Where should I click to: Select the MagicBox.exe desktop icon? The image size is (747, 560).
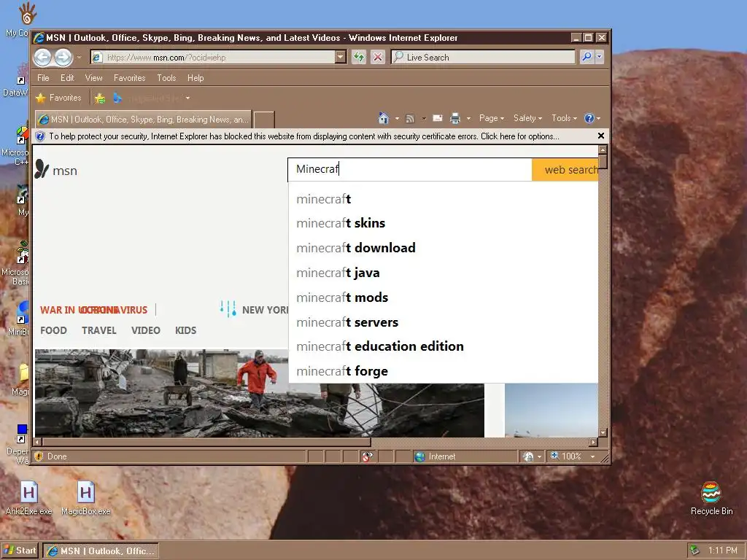(x=86, y=498)
